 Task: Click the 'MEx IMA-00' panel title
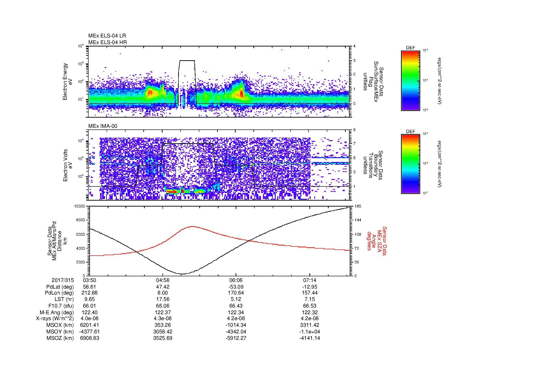click(103, 126)
